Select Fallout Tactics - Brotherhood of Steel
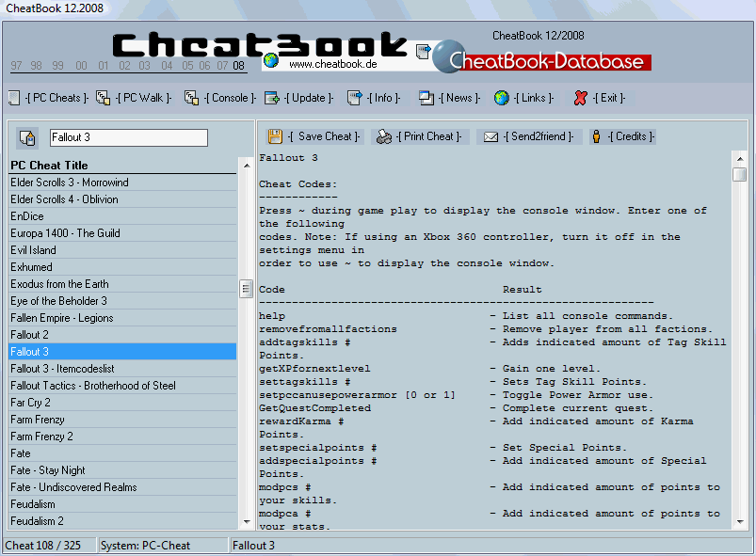 tap(123, 386)
